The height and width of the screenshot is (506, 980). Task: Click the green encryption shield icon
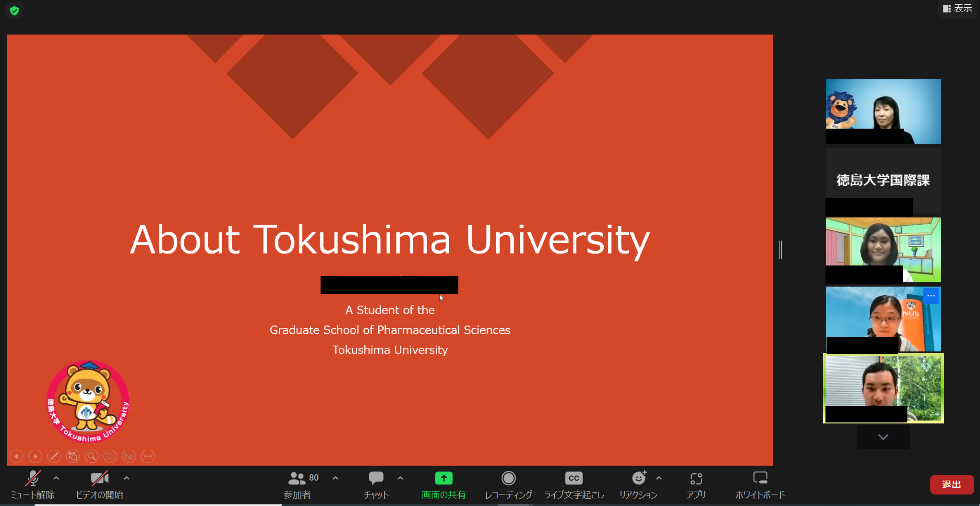(x=14, y=11)
